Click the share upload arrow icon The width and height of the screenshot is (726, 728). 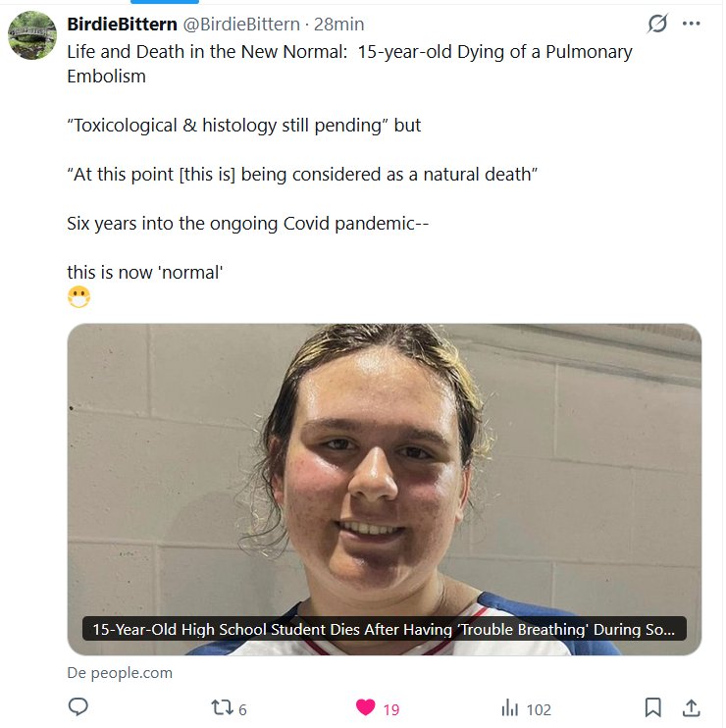coord(691,707)
